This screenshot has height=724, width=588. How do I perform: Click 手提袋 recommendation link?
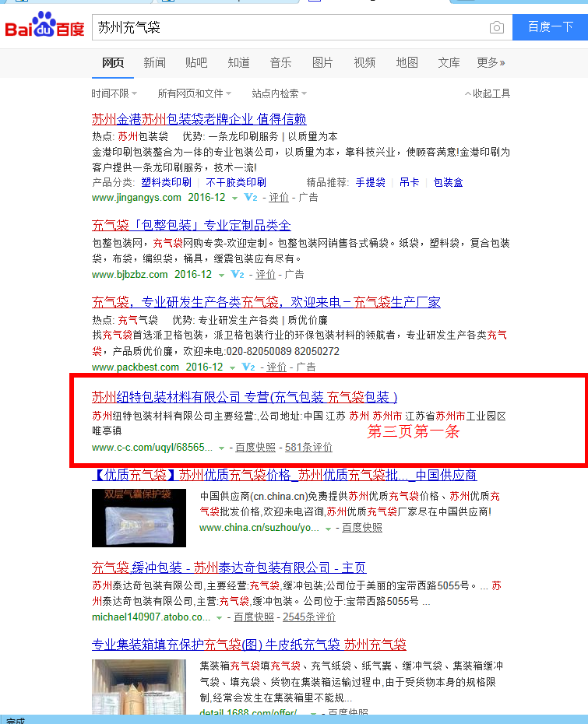[371, 182]
